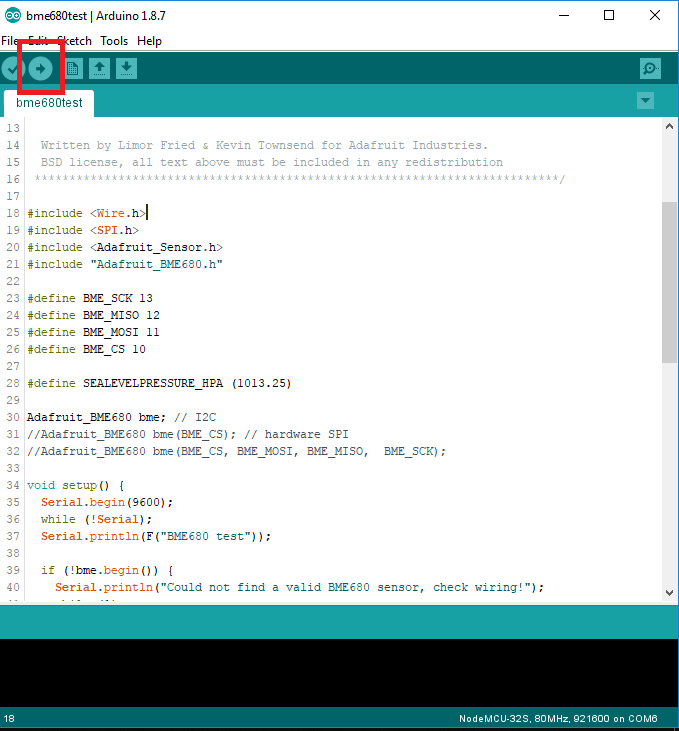Open the Sketch menu
The image size is (679, 731).
point(75,41)
